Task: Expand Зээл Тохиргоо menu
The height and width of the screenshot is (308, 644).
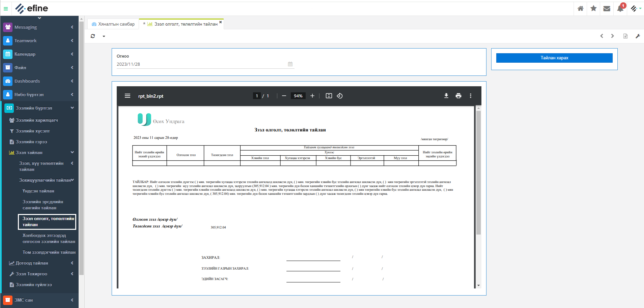Action: click(32, 274)
